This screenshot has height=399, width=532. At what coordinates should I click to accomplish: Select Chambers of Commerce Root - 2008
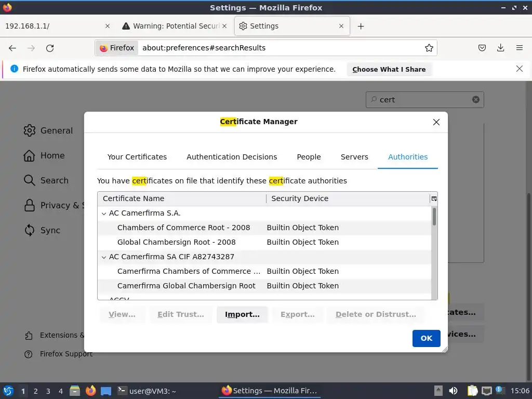coord(264,228)
